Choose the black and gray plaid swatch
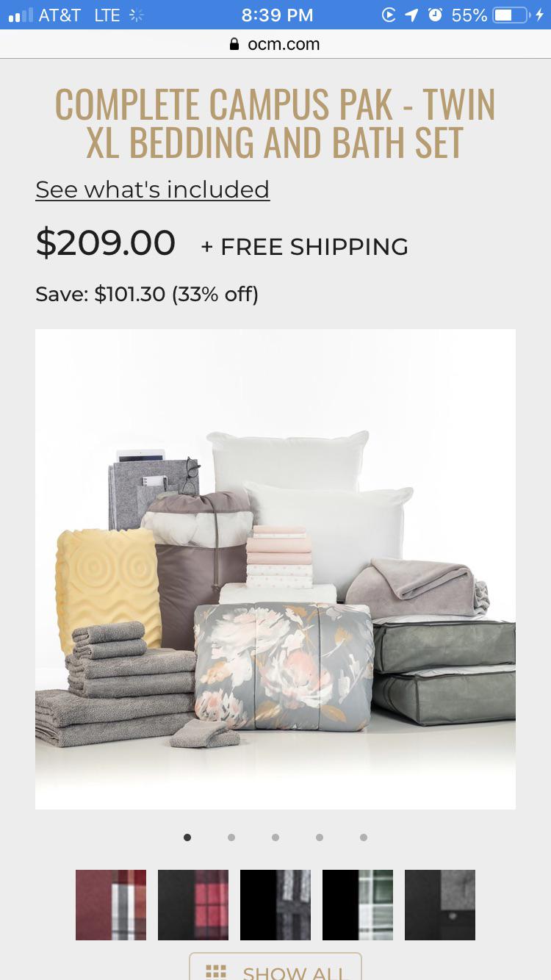Image resolution: width=551 pixels, height=980 pixels. (x=275, y=905)
